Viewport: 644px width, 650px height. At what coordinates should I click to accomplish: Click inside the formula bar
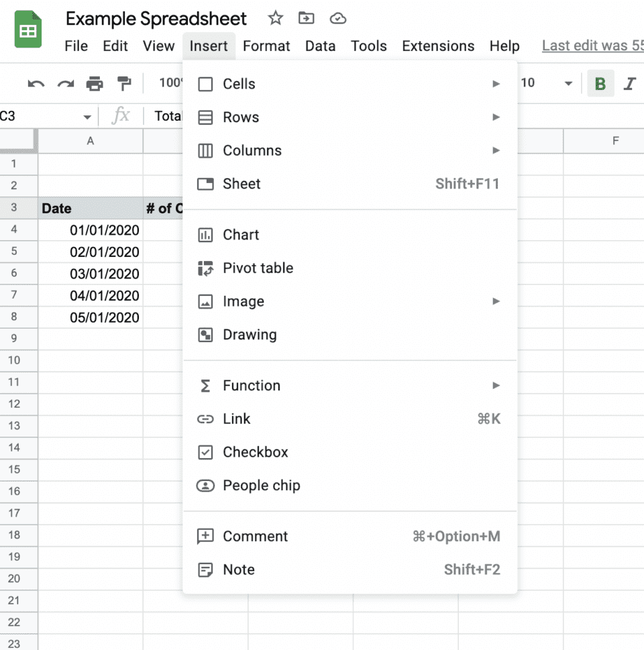pos(168,115)
